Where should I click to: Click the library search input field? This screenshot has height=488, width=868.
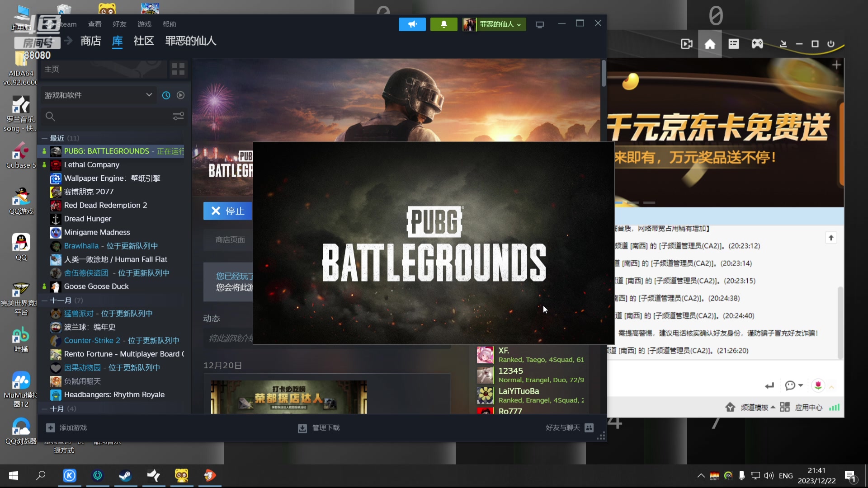point(108,117)
